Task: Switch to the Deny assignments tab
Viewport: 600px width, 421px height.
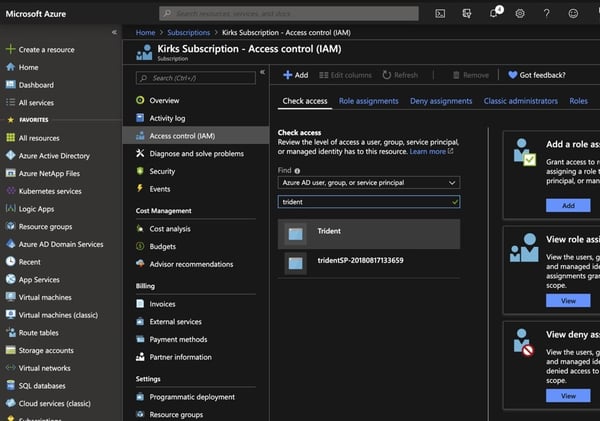Action: point(441,101)
